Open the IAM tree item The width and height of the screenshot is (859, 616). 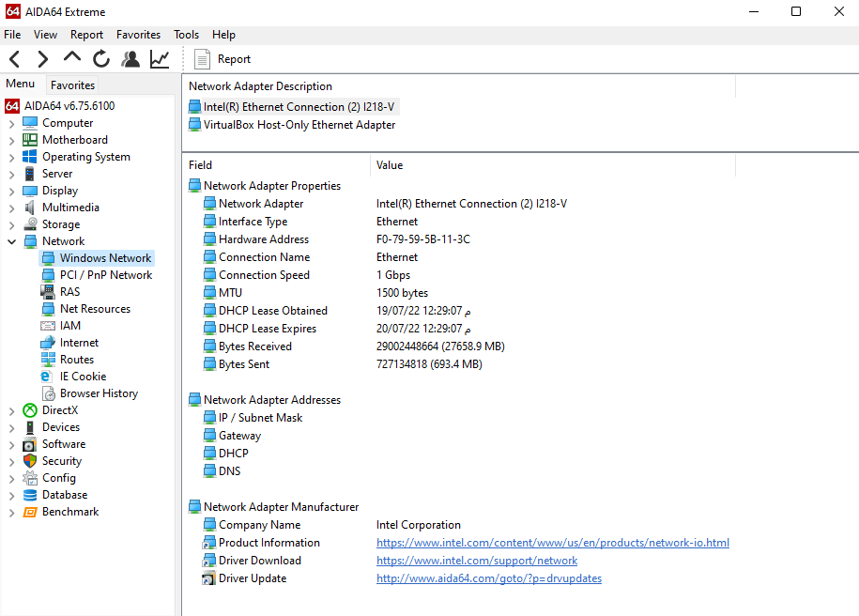point(70,326)
